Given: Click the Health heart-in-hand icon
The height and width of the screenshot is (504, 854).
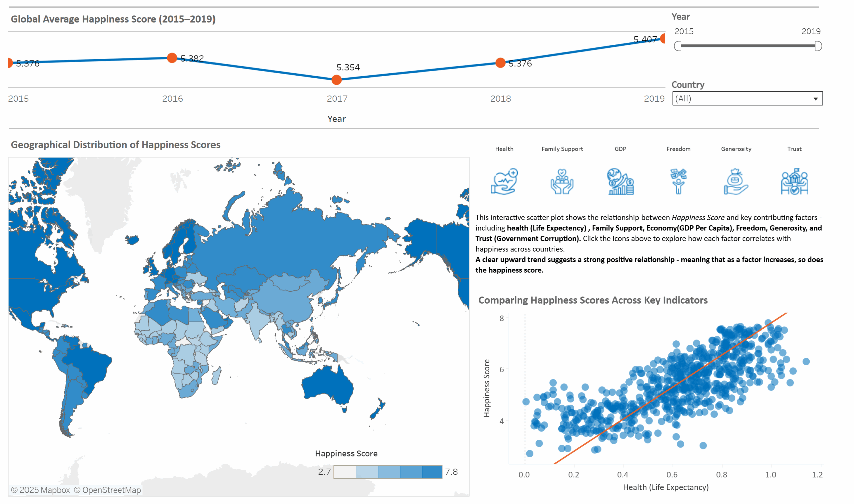Looking at the screenshot, I should [504, 181].
